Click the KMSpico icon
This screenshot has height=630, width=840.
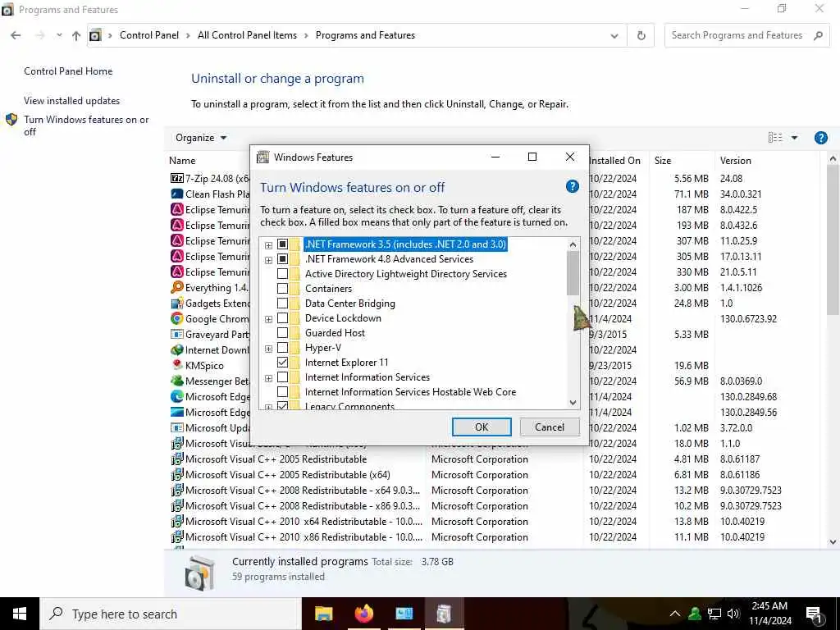(177, 365)
